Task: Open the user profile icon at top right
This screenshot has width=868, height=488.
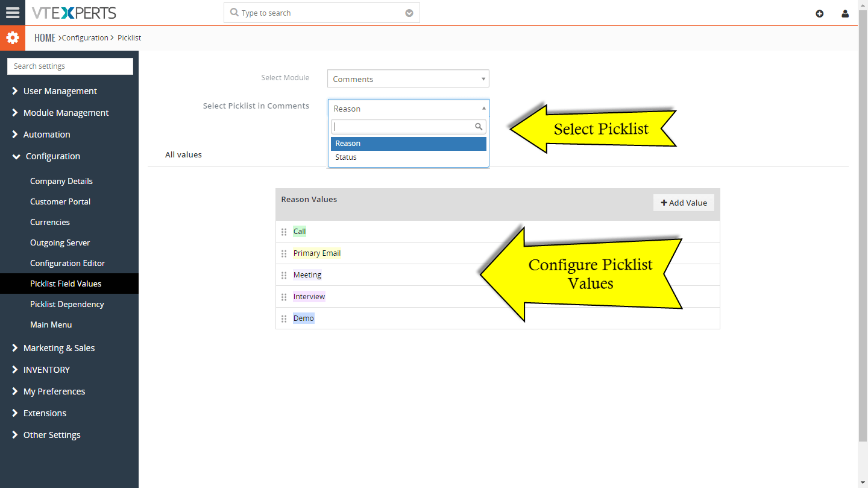Action: click(845, 13)
